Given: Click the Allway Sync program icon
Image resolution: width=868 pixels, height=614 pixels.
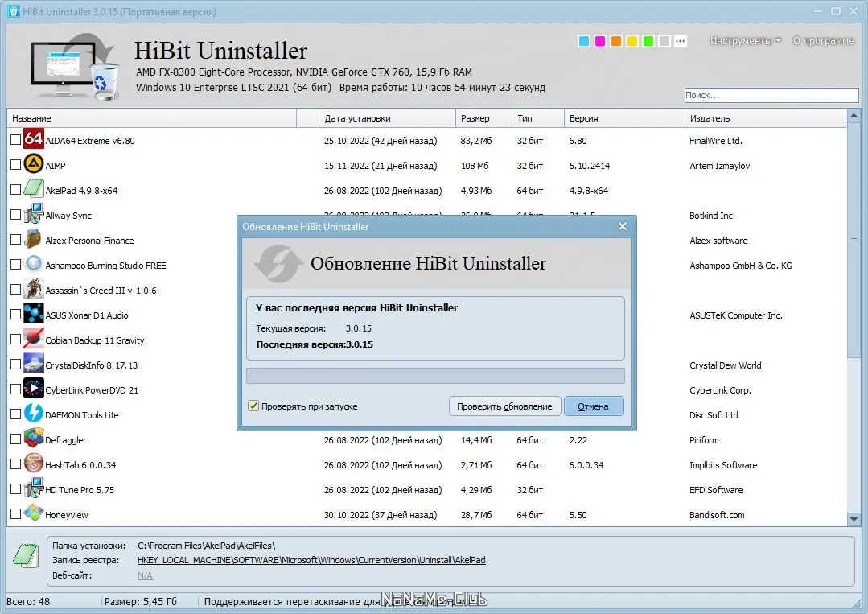Looking at the screenshot, I should 33,214.
